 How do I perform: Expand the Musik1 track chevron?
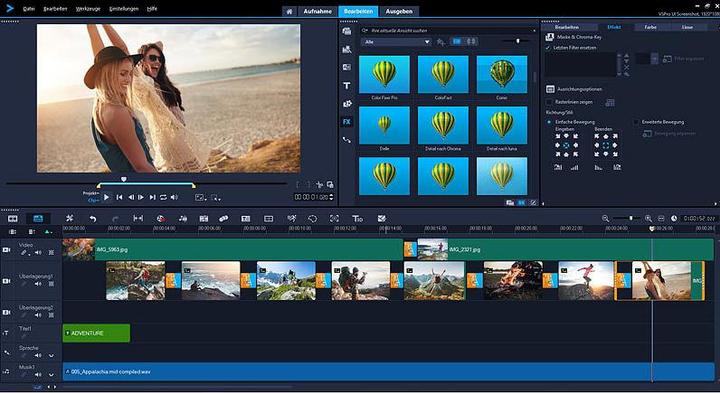[x=51, y=375]
